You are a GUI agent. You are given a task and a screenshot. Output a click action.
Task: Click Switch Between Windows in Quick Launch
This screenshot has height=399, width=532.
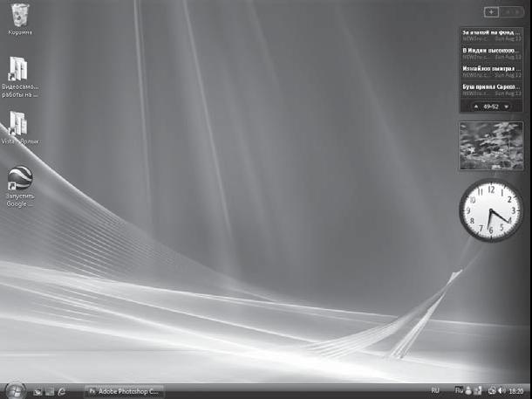(x=50, y=391)
